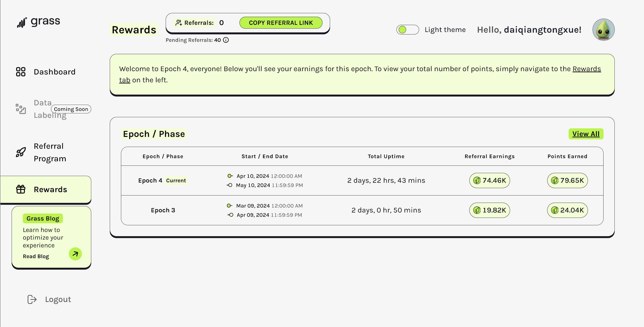Open the Dashboard menu item

point(55,72)
